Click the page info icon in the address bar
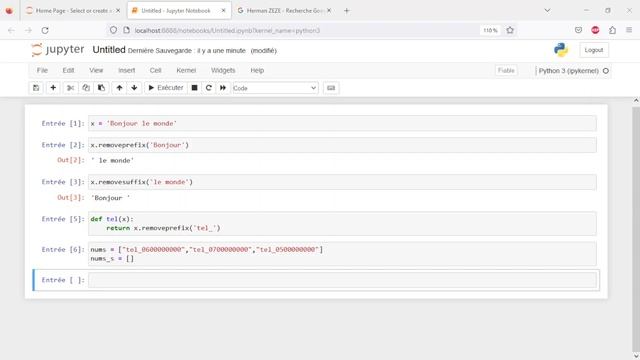Image resolution: width=640 pixels, height=360 pixels. pyautogui.click(x=127, y=30)
